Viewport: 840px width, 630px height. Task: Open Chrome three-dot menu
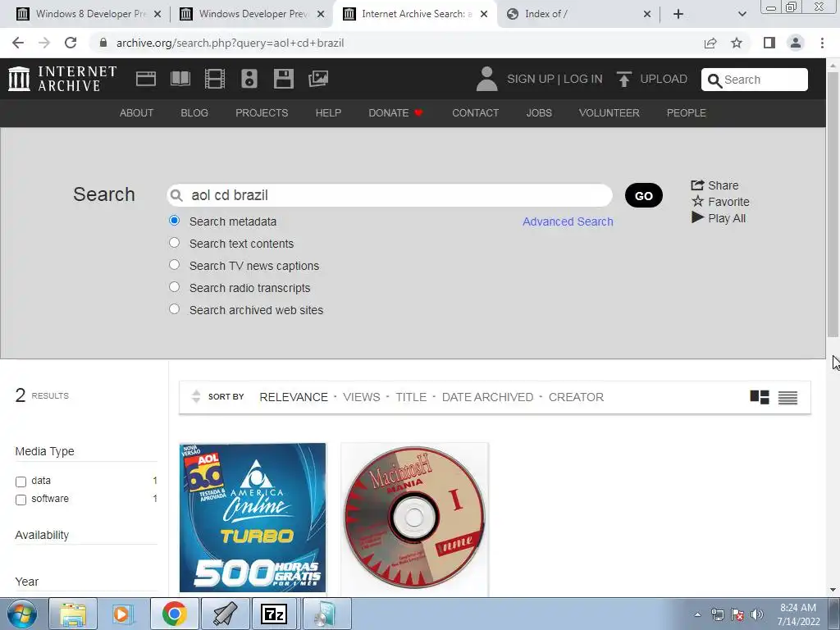pyautogui.click(x=822, y=43)
